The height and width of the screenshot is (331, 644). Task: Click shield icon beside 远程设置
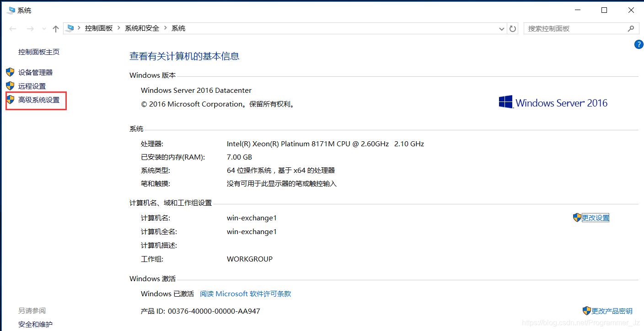(10, 86)
